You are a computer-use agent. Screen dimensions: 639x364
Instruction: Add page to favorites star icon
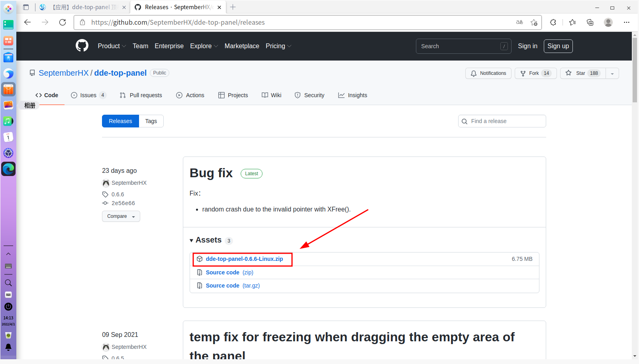click(534, 22)
